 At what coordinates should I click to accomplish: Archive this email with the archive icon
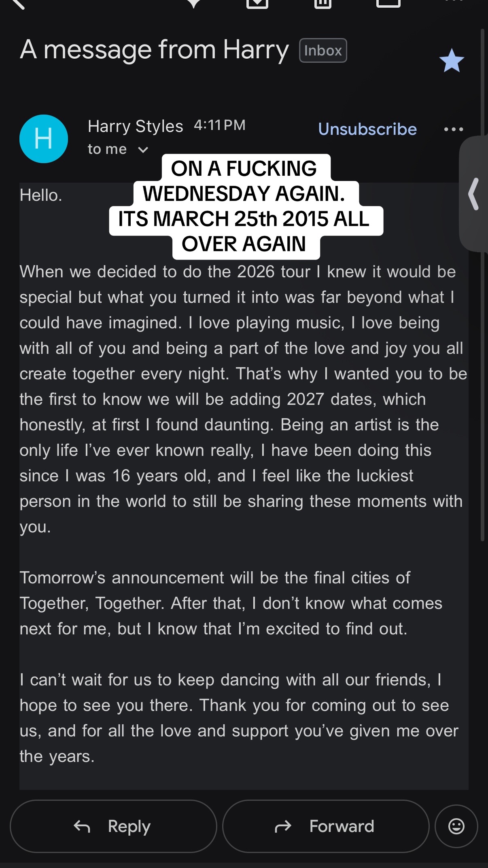click(257, 3)
